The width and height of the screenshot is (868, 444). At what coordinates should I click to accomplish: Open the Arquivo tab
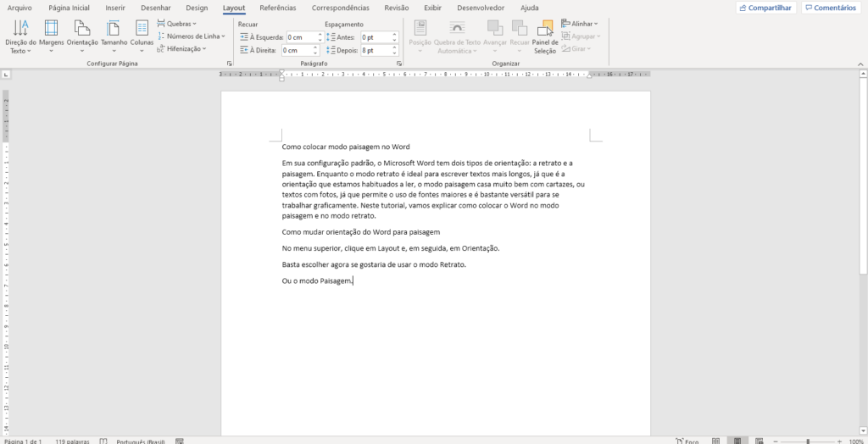[19, 8]
